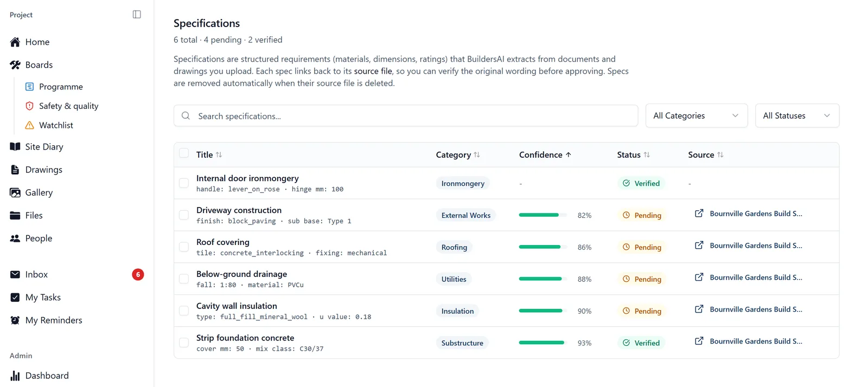The width and height of the screenshot is (868, 387).
Task: Click Pending clock icon in Roof covering row
Action: tap(626, 247)
